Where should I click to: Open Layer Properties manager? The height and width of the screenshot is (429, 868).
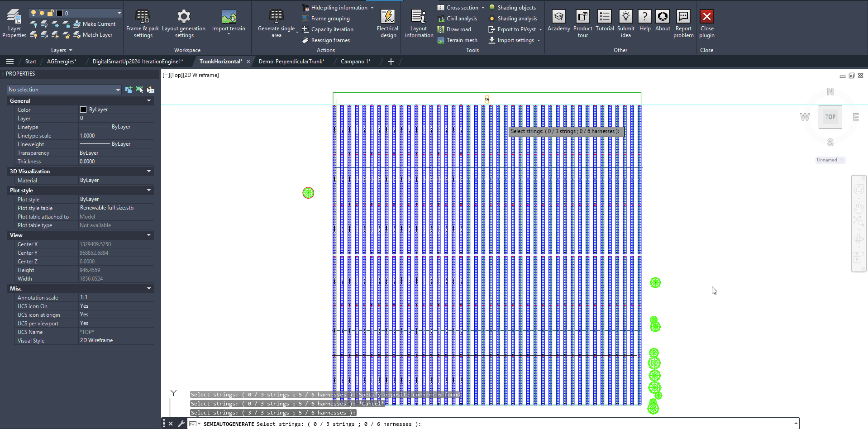pos(14,24)
